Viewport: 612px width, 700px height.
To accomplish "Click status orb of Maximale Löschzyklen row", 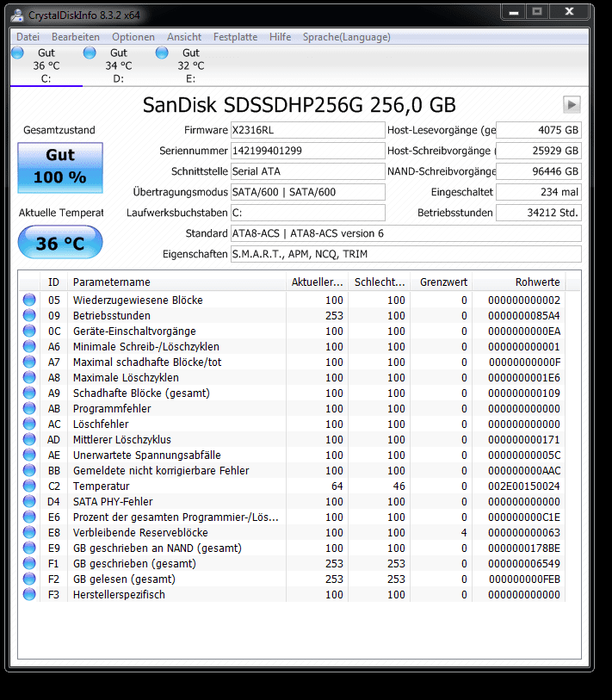I will [29, 377].
